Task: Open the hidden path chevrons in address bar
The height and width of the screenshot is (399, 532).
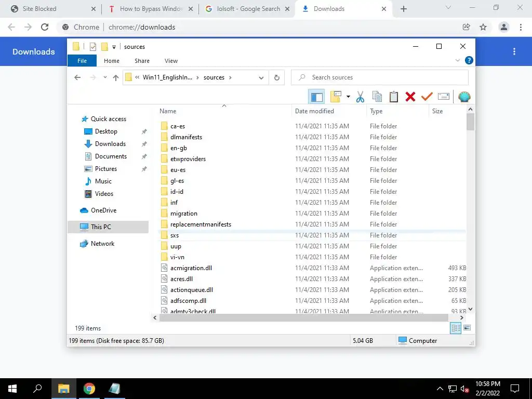Action: click(x=137, y=77)
